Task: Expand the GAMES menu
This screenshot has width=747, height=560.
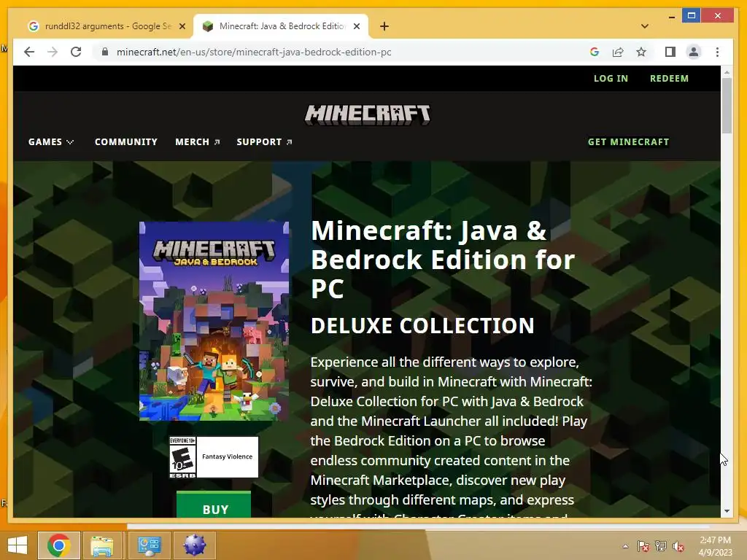Action: pyautogui.click(x=51, y=142)
